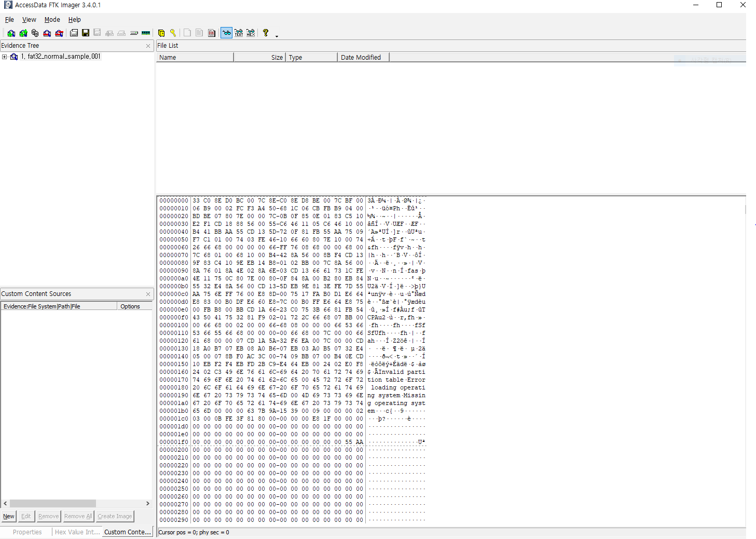Sort file list by Type column

311,58
